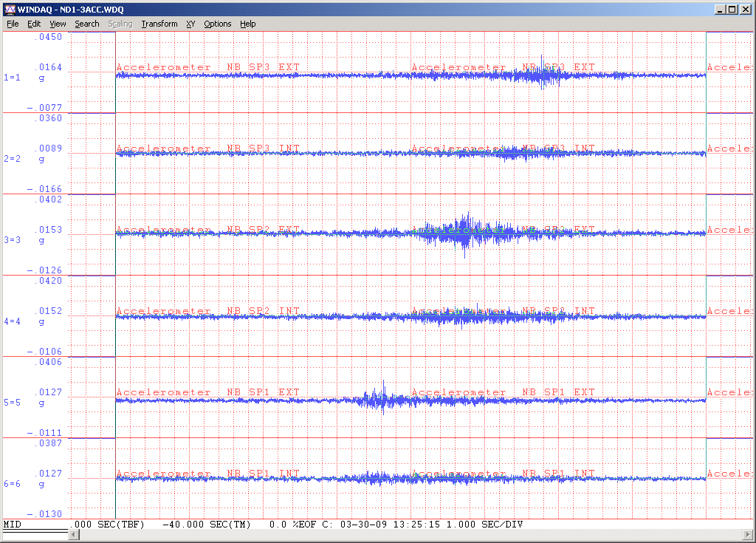Click the vibration burst in channel 1 waveform
The width and height of the screenshot is (756, 543).
coord(541,75)
